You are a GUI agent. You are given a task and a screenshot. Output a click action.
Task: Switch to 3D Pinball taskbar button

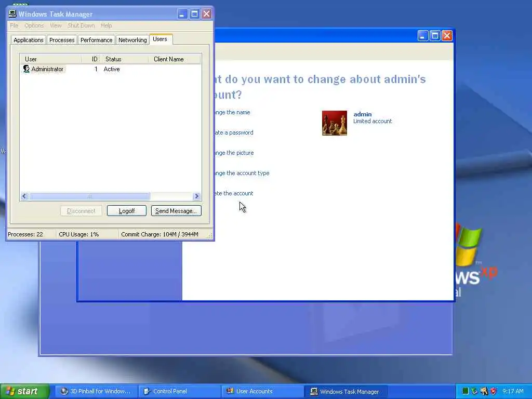pyautogui.click(x=96, y=392)
